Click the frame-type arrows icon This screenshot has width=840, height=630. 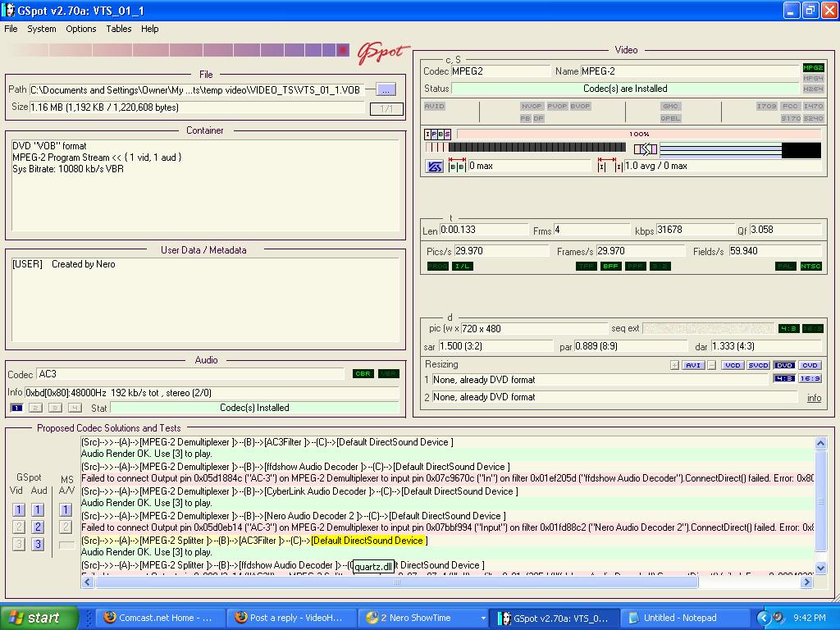[646, 149]
